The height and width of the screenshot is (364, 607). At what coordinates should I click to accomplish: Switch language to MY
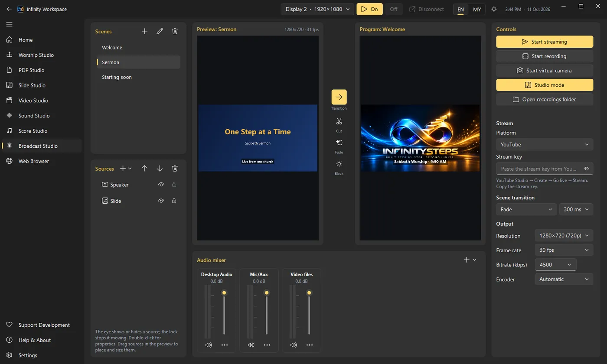pos(477,9)
